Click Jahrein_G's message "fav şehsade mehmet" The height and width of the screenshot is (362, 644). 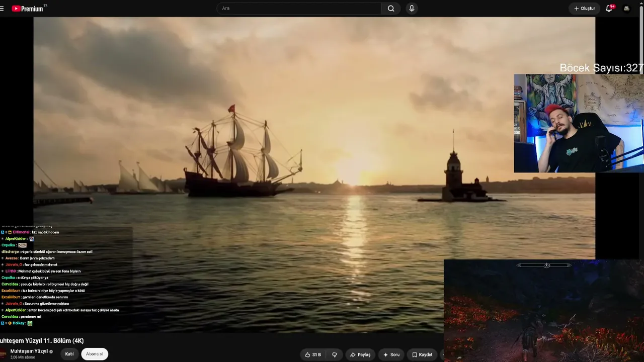coord(41,265)
